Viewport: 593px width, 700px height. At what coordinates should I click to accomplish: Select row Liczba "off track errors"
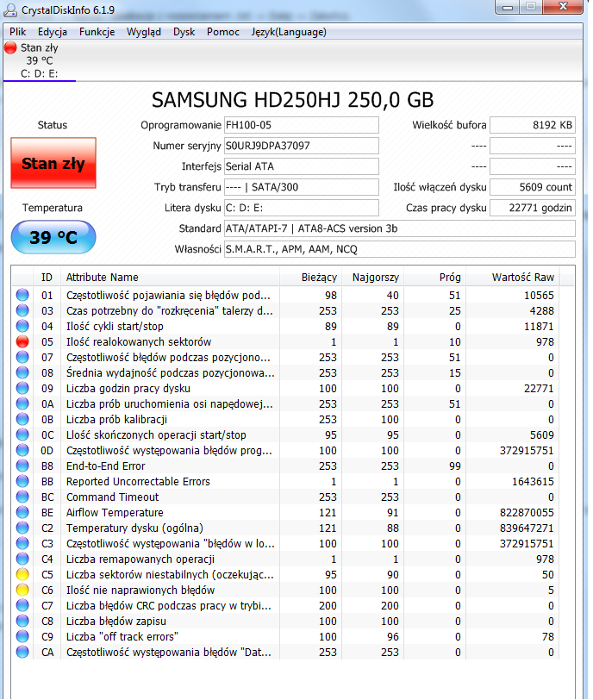[x=285, y=636]
